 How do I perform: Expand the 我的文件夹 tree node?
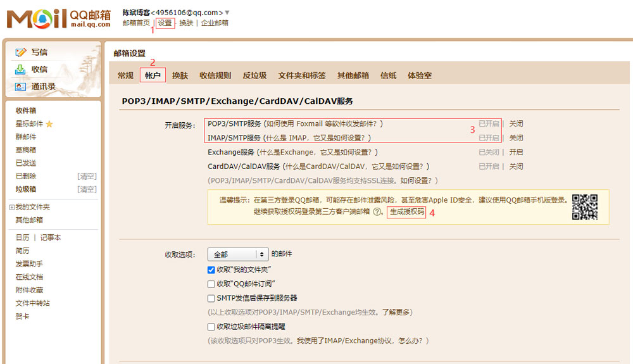point(11,207)
